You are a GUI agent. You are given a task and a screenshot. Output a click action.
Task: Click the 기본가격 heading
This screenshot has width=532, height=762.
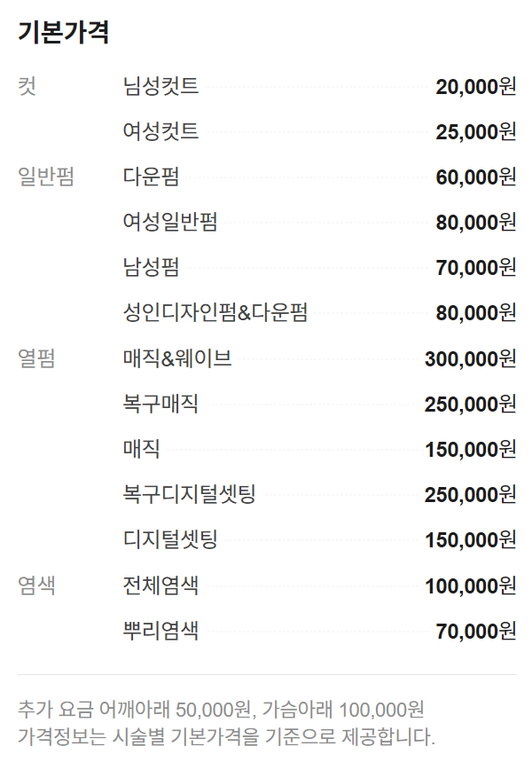(x=63, y=33)
